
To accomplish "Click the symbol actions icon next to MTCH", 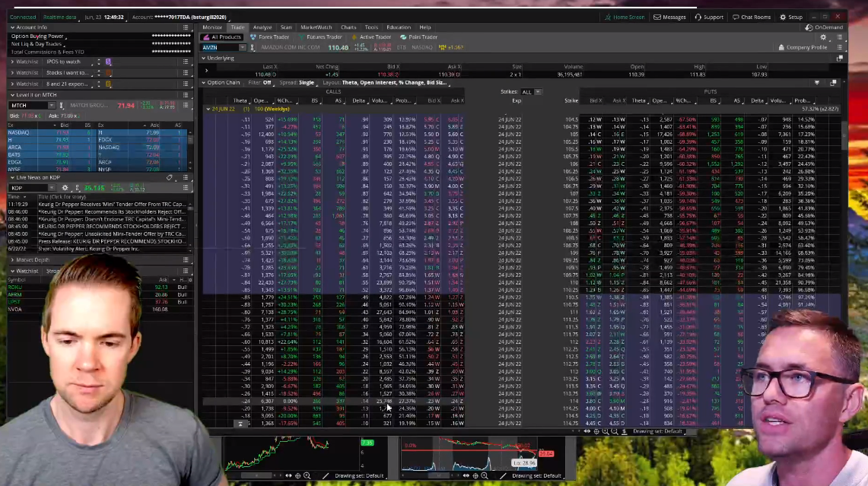I will pos(62,105).
